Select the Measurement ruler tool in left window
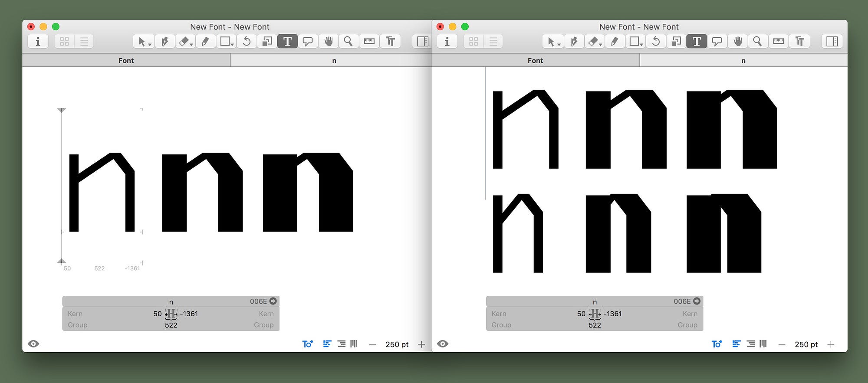 tap(369, 41)
